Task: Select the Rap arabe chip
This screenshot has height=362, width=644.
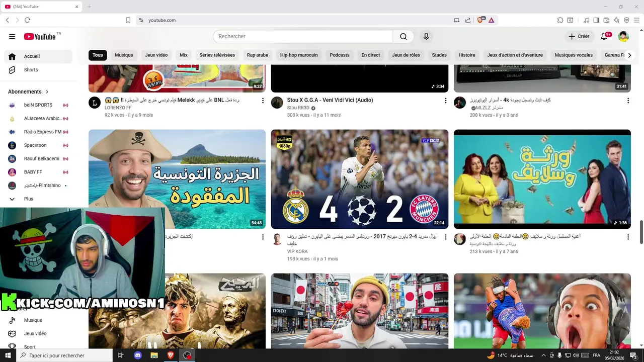Action: (258, 55)
